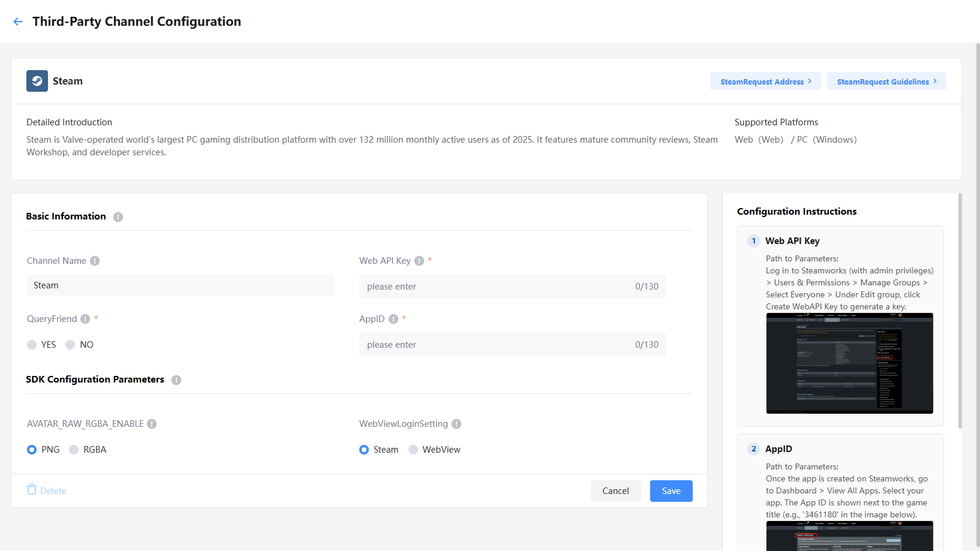Open the SteamRequest Address link
Viewport: 980px width, 551px height.
pos(765,82)
